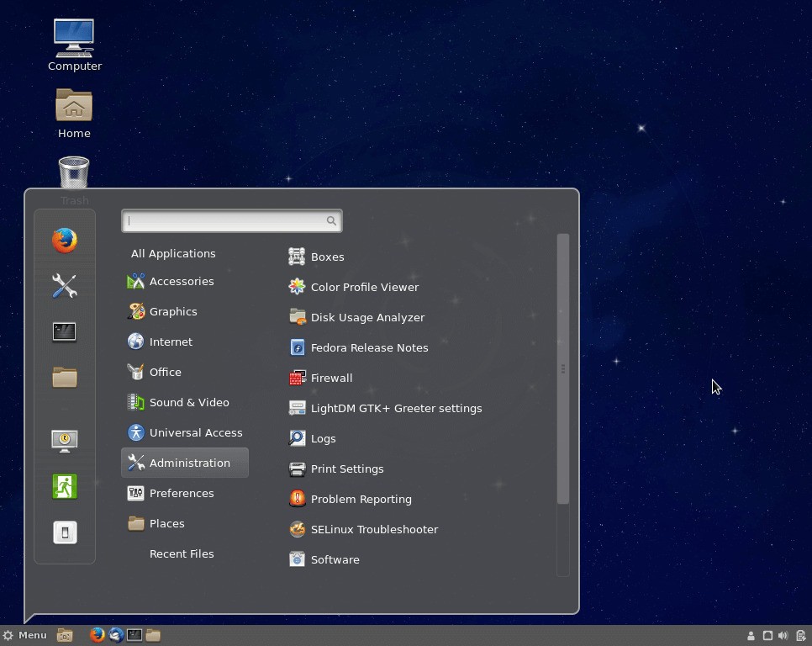
Task: Open the user applet in system tray
Action: pyautogui.click(x=751, y=636)
